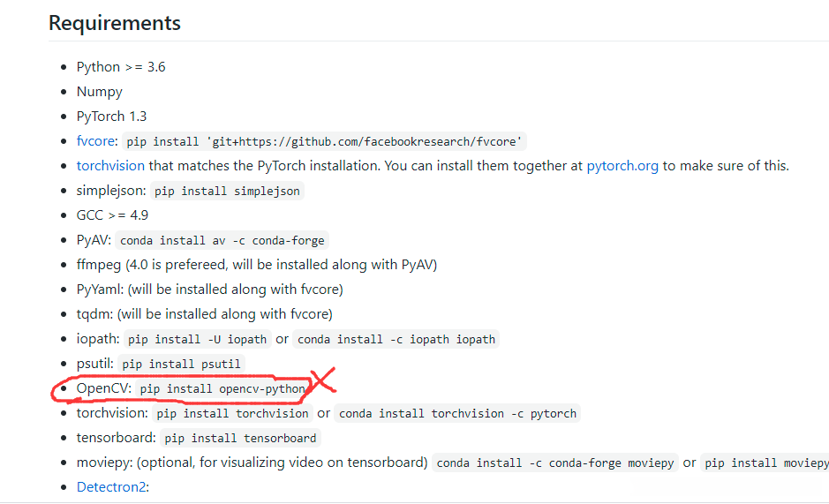Click the "pip install tensorboard" snippet

(240, 438)
